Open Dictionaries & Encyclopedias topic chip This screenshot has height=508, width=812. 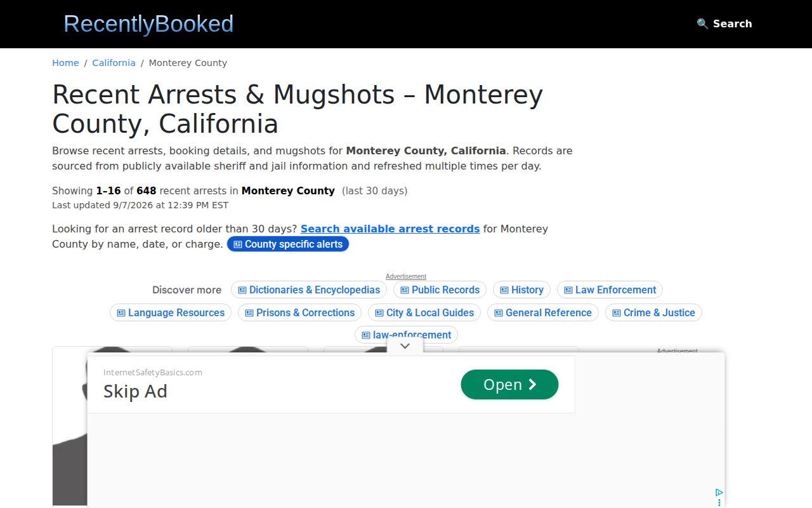tap(309, 290)
